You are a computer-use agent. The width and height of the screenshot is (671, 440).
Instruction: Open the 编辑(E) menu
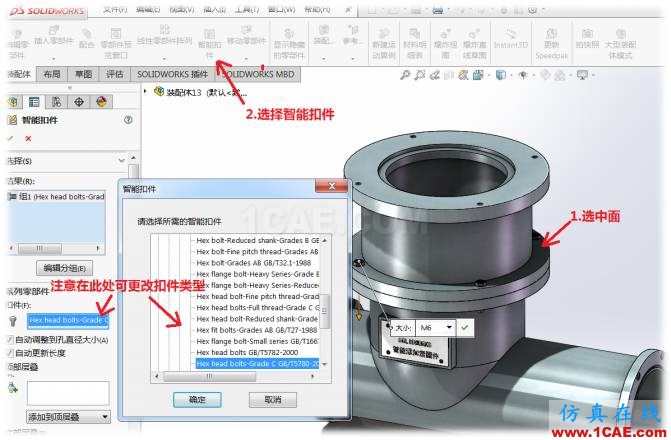coord(148,9)
